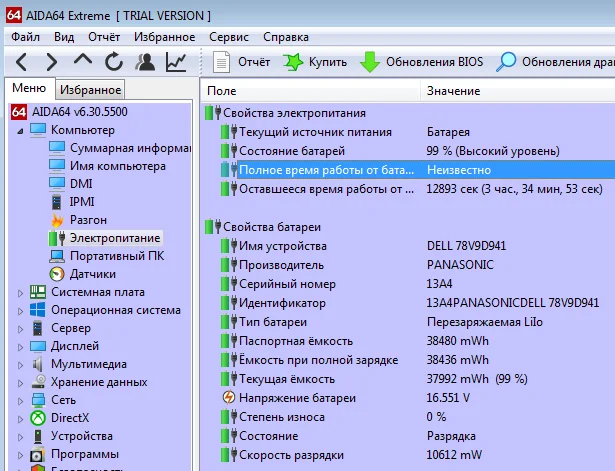Viewport: 615px width, 471px height.
Task: Click the Обновления BIOS toolbar label
Action: pos(434,62)
